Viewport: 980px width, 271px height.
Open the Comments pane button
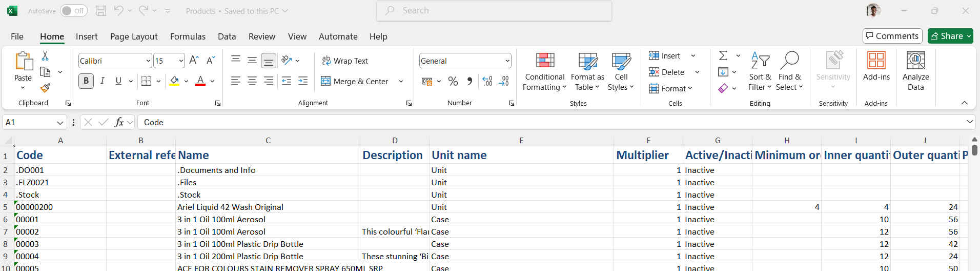coord(892,36)
